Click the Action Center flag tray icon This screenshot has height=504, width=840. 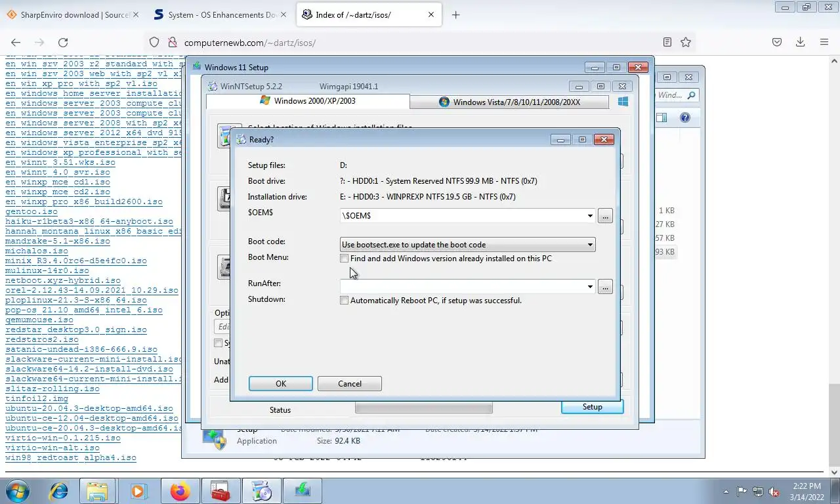point(742,492)
